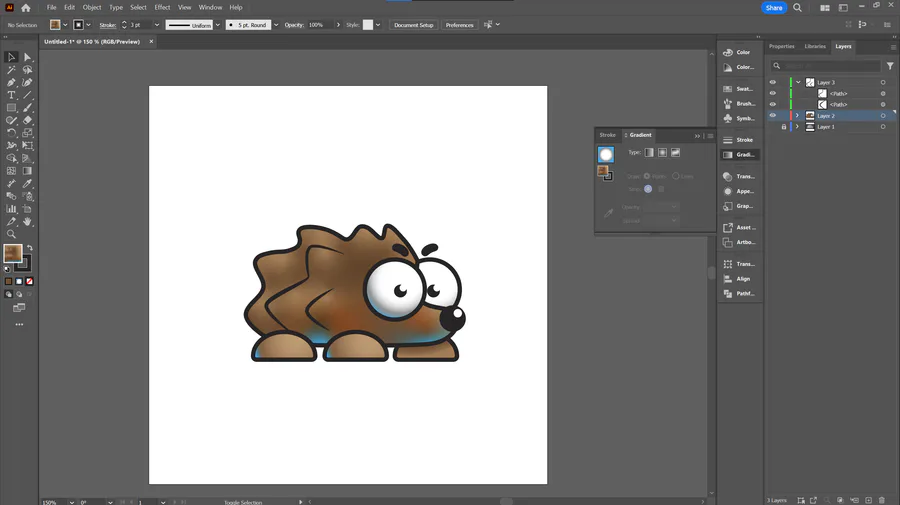Open the Pathfinder panel from dock

(739, 293)
